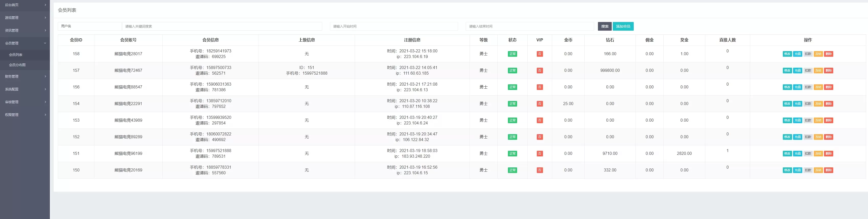Click 扣款 button for member 156
This screenshot has height=219, width=868.
pyautogui.click(x=808, y=87)
